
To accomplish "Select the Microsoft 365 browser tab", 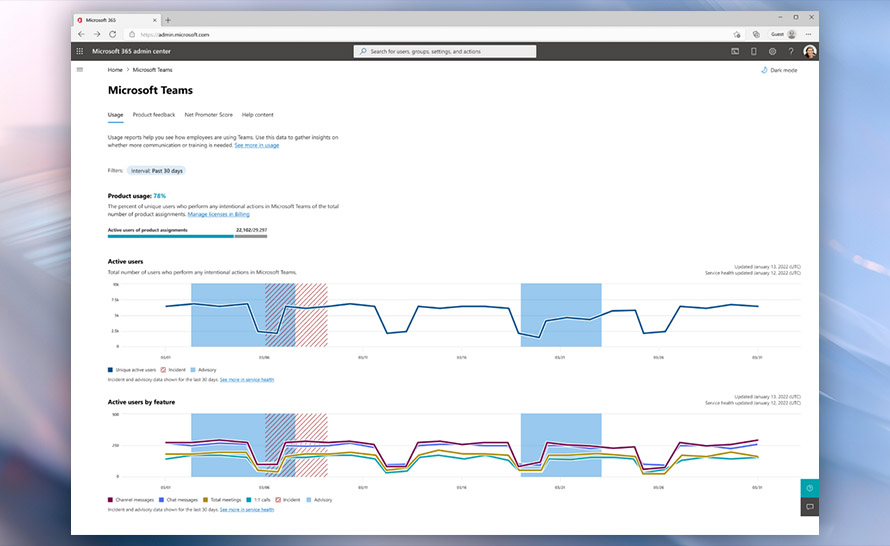I will [117, 20].
